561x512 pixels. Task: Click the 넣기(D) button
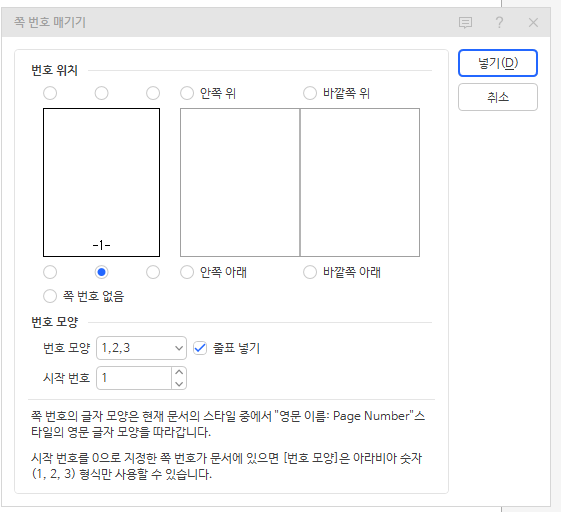click(x=498, y=63)
